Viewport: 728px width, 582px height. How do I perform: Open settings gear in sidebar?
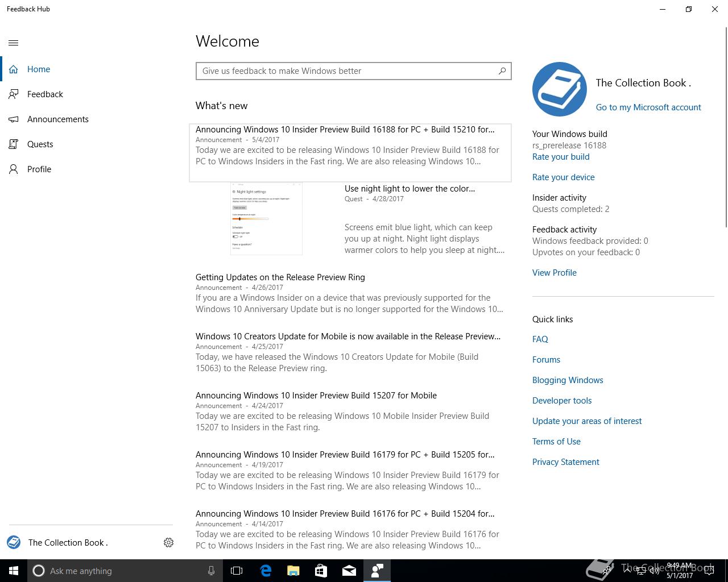pyautogui.click(x=168, y=543)
